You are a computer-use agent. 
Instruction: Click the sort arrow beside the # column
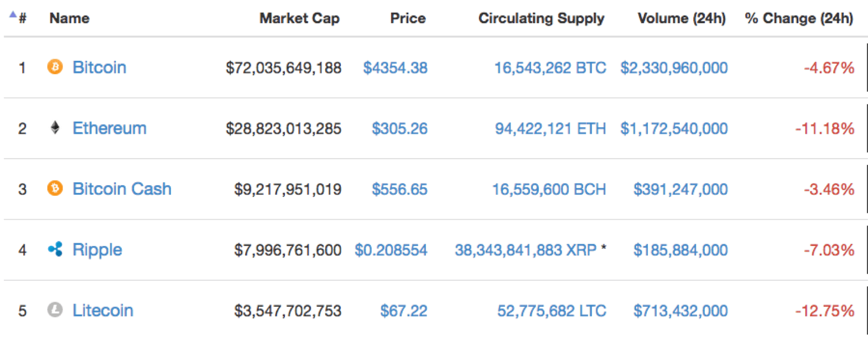pyautogui.click(x=13, y=15)
